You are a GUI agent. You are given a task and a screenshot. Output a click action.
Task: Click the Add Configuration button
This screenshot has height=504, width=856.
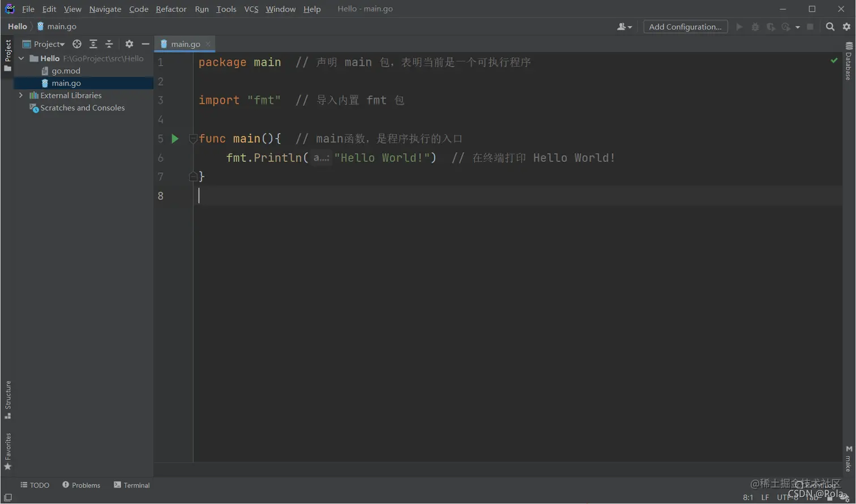(686, 27)
